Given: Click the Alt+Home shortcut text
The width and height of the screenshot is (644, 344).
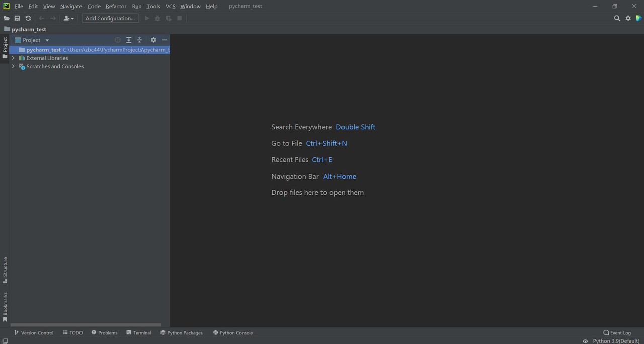Looking at the screenshot, I should click(x=340, y=176).
